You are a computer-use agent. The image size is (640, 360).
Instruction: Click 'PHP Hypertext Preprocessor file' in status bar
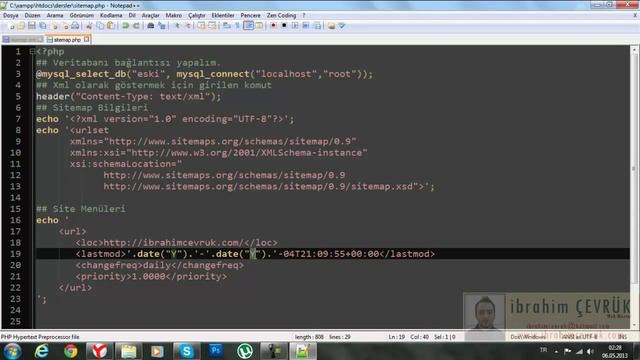pos(40,337)
